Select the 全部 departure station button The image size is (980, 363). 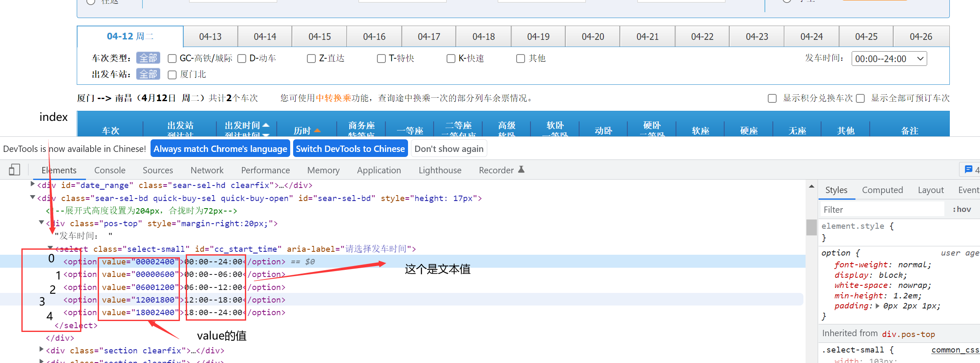tap(148, 74)
